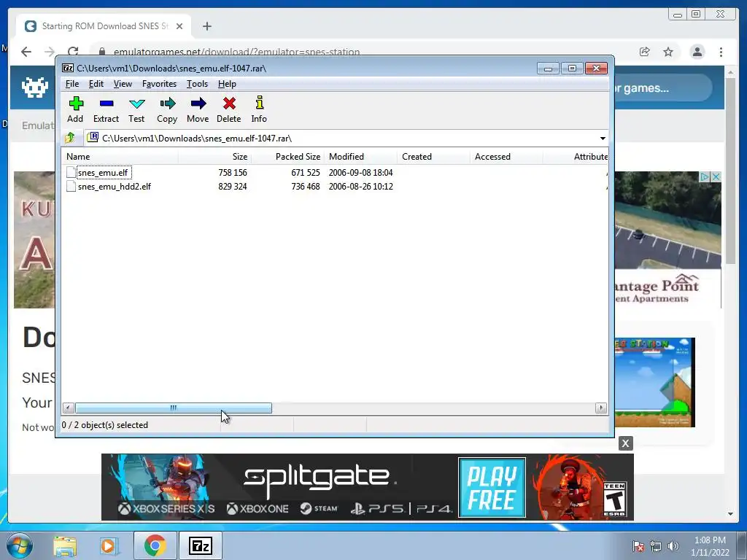Click the taskbar clock showing 1:08 PM
Viewport: 747px width, 560px height.
pos(710,546)
